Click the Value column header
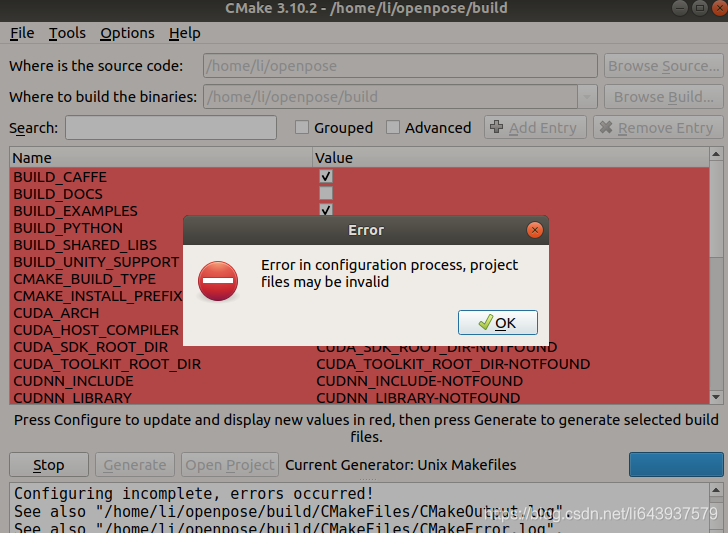Viewport: 728px width, 533px height. (511, 158)
